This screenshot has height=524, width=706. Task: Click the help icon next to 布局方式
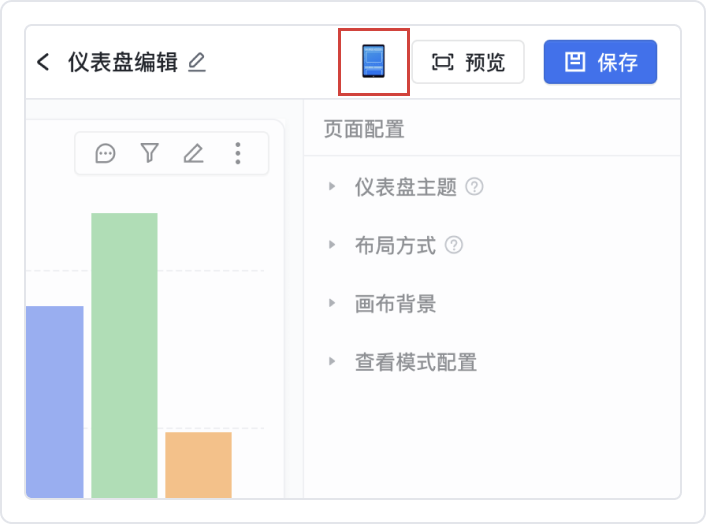(454, 245)
